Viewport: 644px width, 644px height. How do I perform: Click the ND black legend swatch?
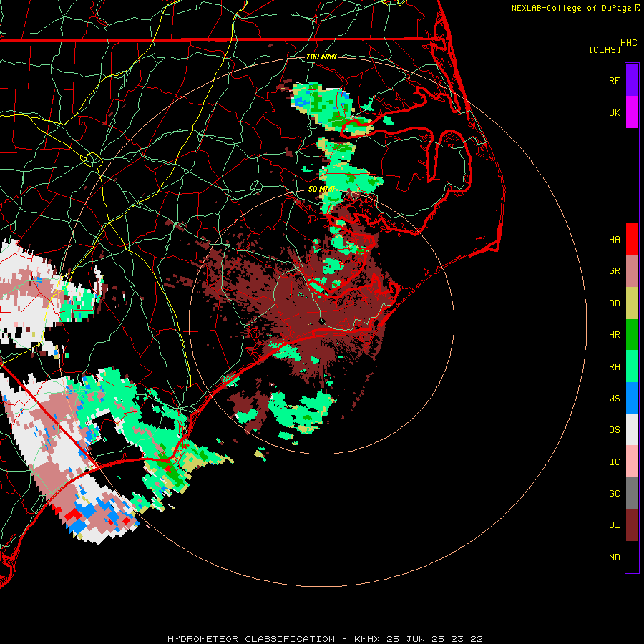(632, 557)
